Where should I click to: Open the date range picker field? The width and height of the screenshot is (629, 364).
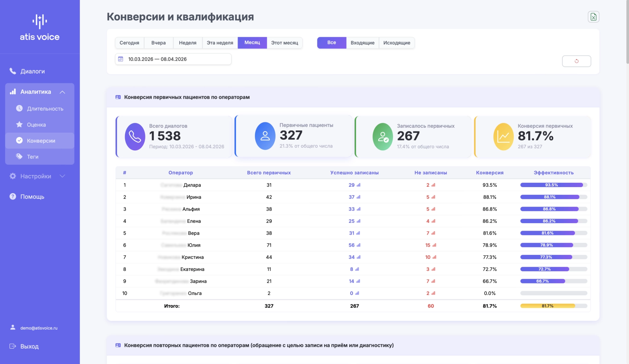pyautogui.click(x=173, y=59)
